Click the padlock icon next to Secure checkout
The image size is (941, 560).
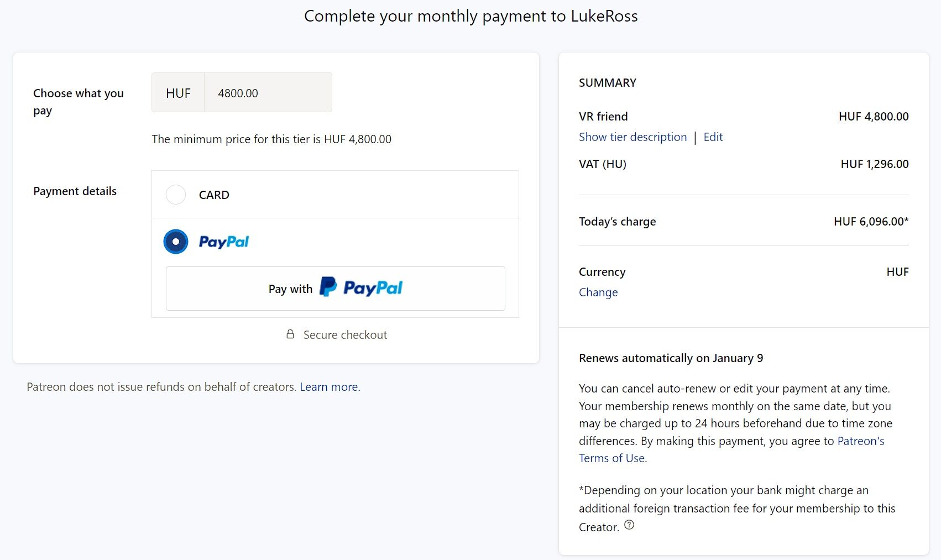290,334
